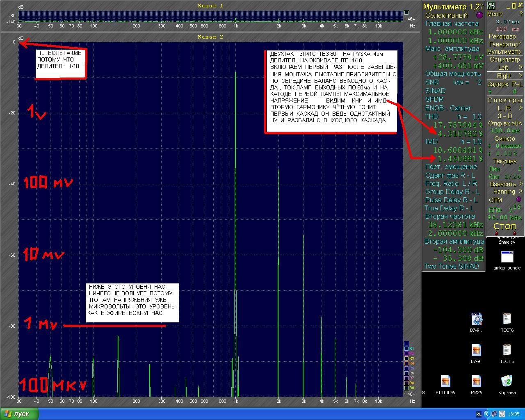Click the 3-D spectrum button
This screenshot has width=525, height=420.
[x=504, y=116]
